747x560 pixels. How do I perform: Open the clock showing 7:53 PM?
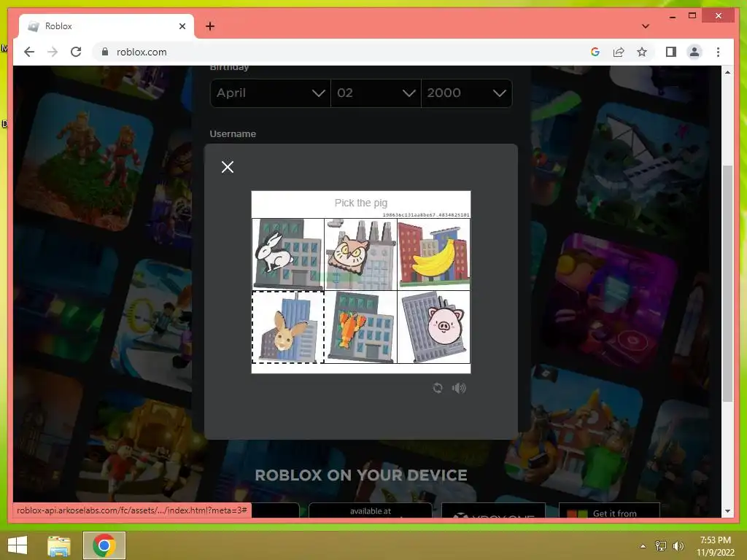click(x=715, y=546)
